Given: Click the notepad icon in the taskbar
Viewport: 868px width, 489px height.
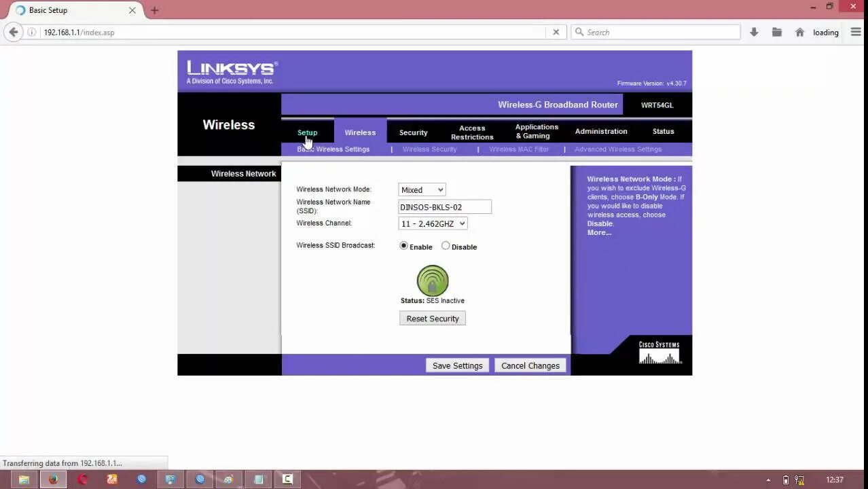Looking at the screenshot, I should 259,479.
